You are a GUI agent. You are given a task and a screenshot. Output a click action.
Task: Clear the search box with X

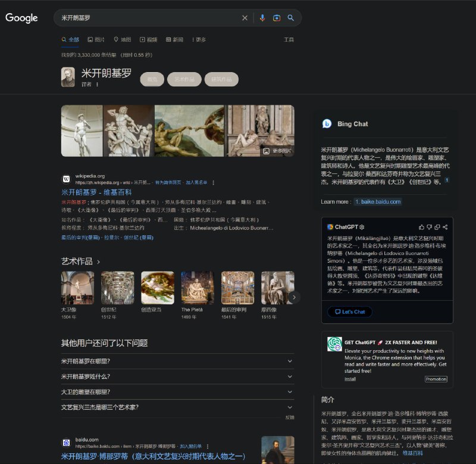pos(245,18)
